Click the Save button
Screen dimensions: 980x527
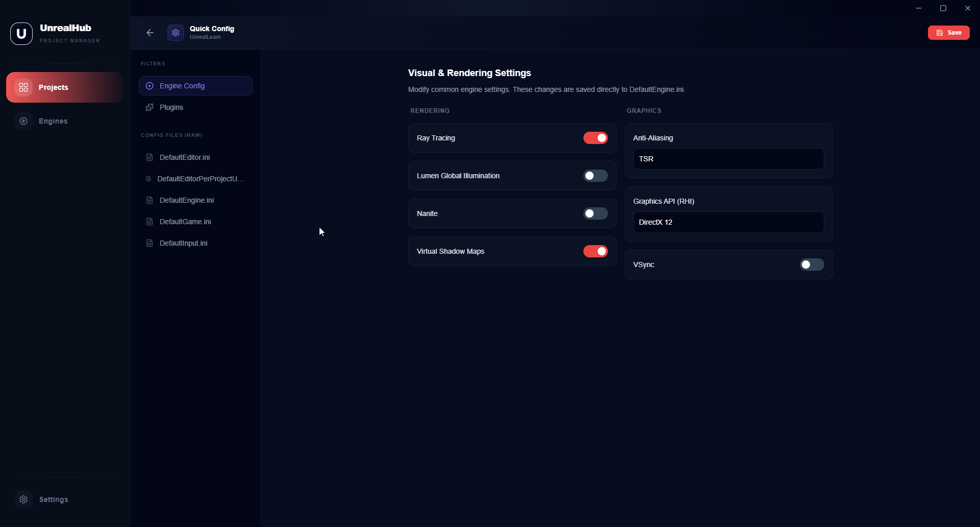pyautogui.click(x=948, y=32)
